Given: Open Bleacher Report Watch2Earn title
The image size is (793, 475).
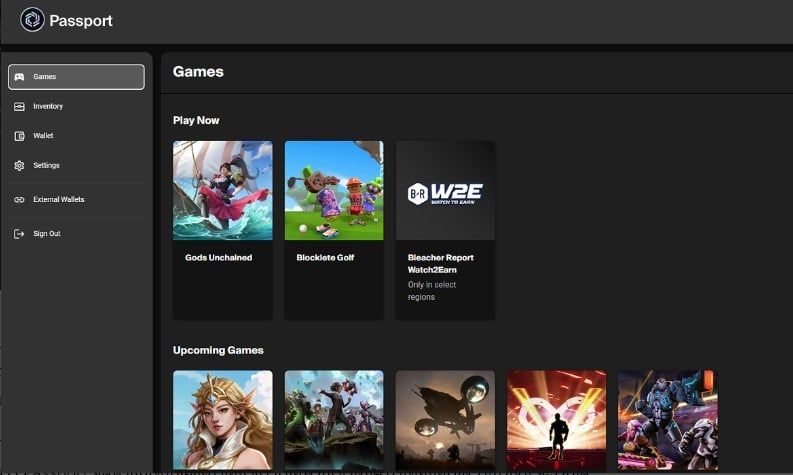Looking at the screenshot, I should coord(440,264).
